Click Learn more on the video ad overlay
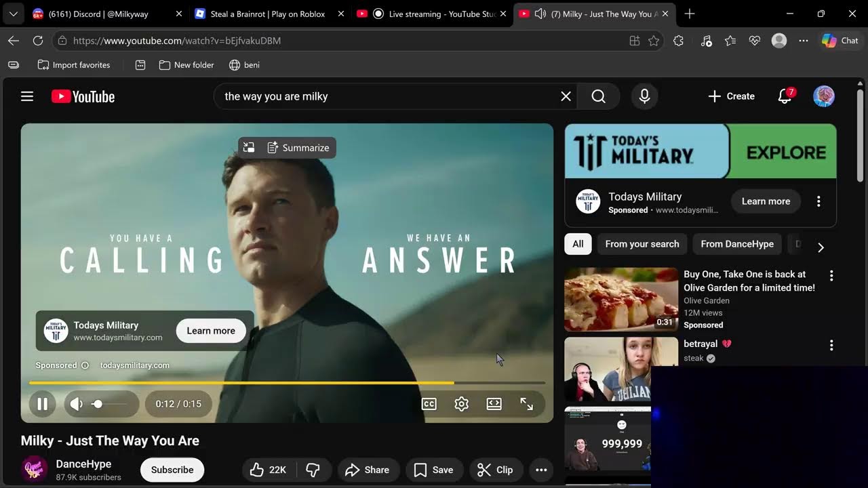 [211, 331]
